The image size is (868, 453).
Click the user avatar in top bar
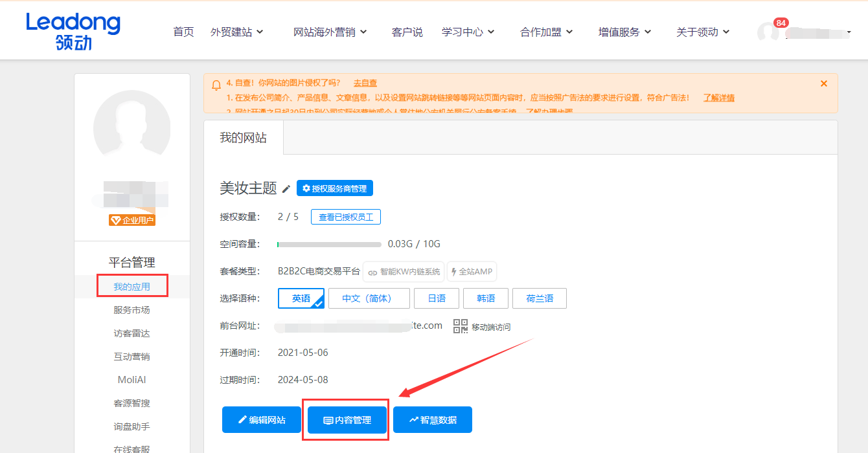coord(768,30)
